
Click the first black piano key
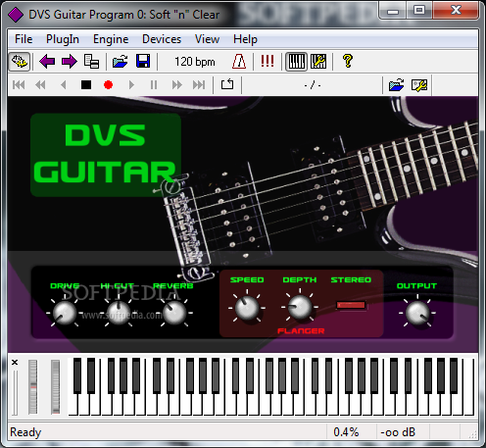click(x=77, y=375)
